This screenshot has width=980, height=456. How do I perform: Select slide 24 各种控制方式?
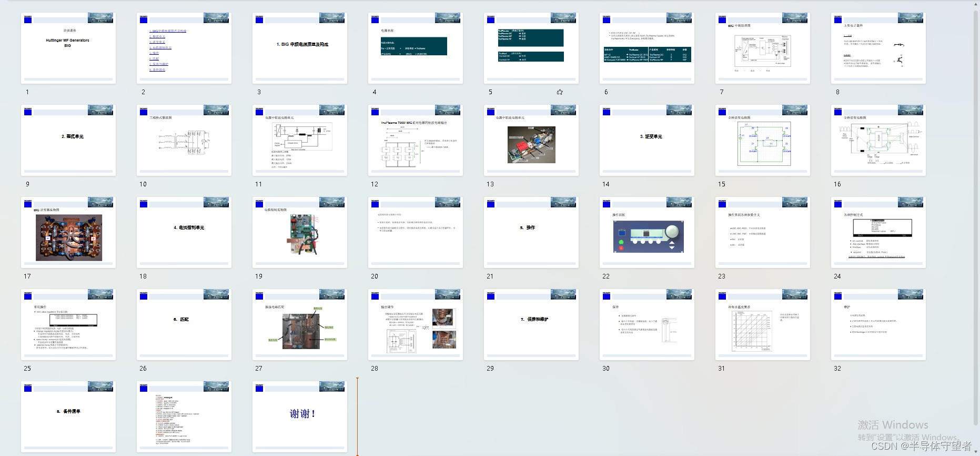[x=878, y=232]
